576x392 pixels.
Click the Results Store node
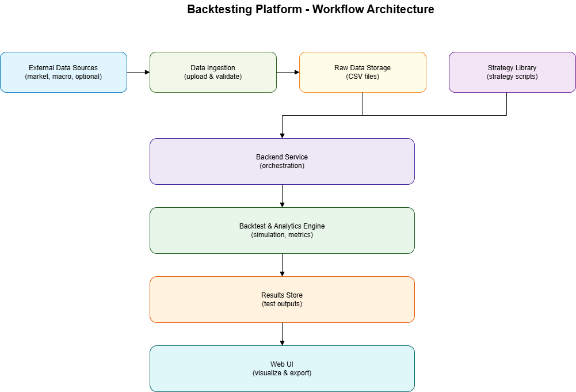pyautogui.click(x=282, y=299)
